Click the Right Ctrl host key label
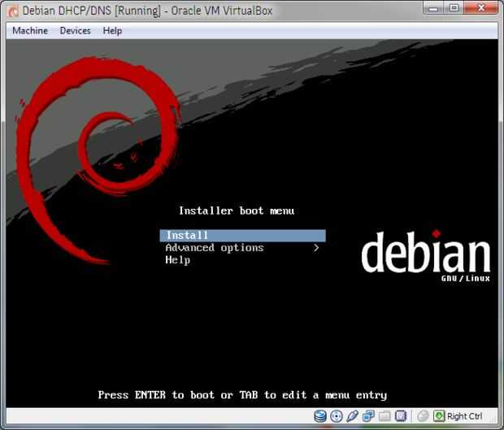The image size is (504, 430). (x=464, y=416)
